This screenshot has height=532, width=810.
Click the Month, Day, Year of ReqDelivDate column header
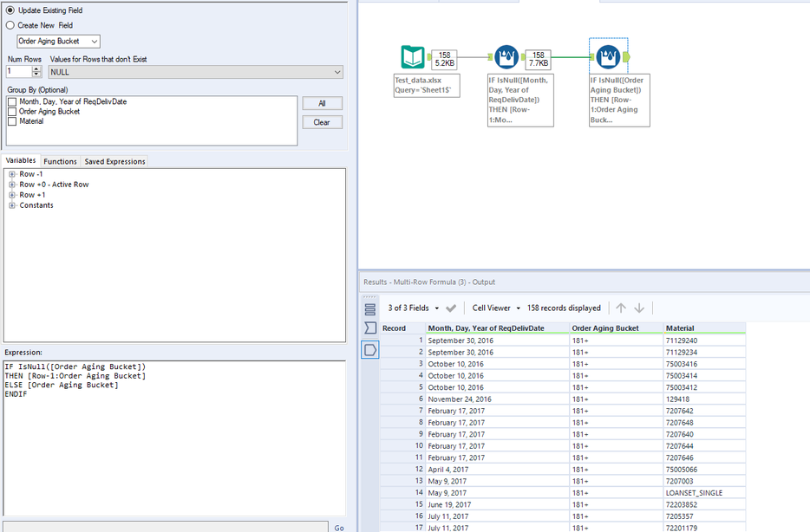pos(498,328)
